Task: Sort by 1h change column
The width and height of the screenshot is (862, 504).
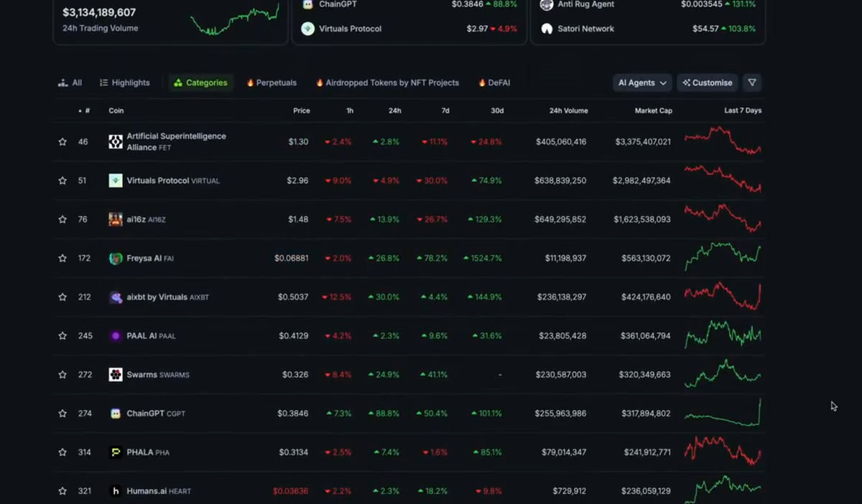Action: pos(349,111)
